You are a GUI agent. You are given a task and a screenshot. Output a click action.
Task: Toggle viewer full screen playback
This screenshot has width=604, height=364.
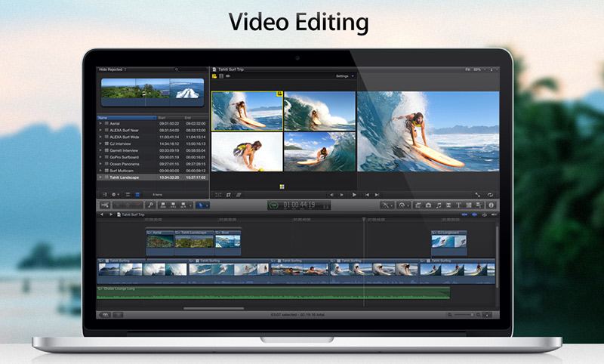coord(478,195)
